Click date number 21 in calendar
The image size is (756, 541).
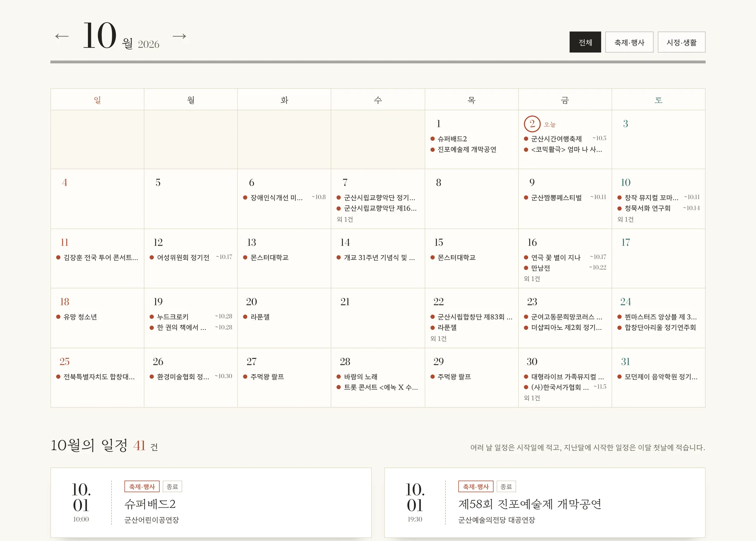pos(345,302)
